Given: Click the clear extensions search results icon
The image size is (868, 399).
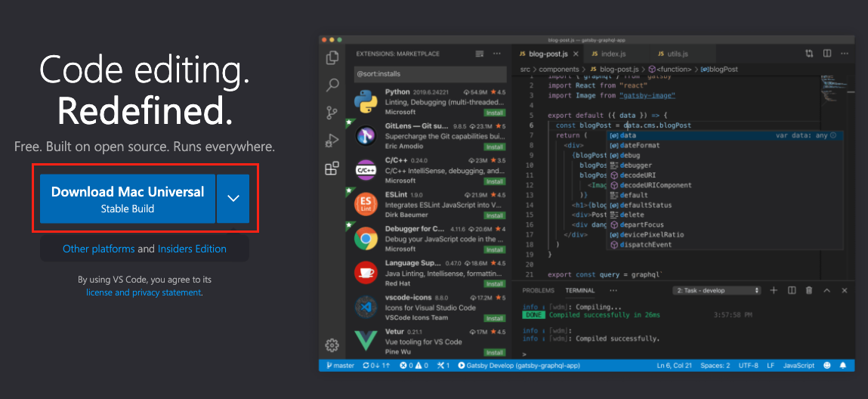Looking at the screenshot, I should coord(480,54).
